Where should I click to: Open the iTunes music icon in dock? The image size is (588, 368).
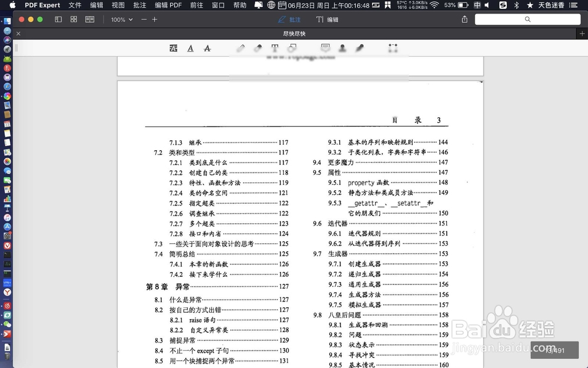(7, 217)
